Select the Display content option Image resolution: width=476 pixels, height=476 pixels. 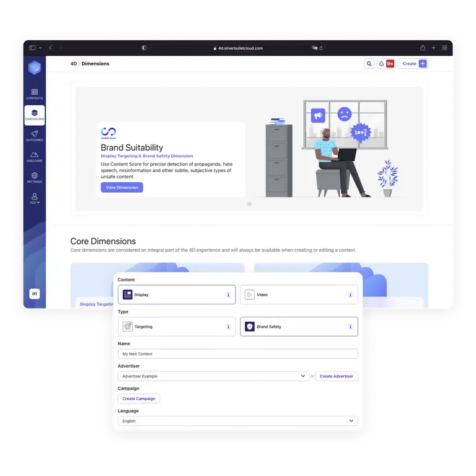click(177, 294)
